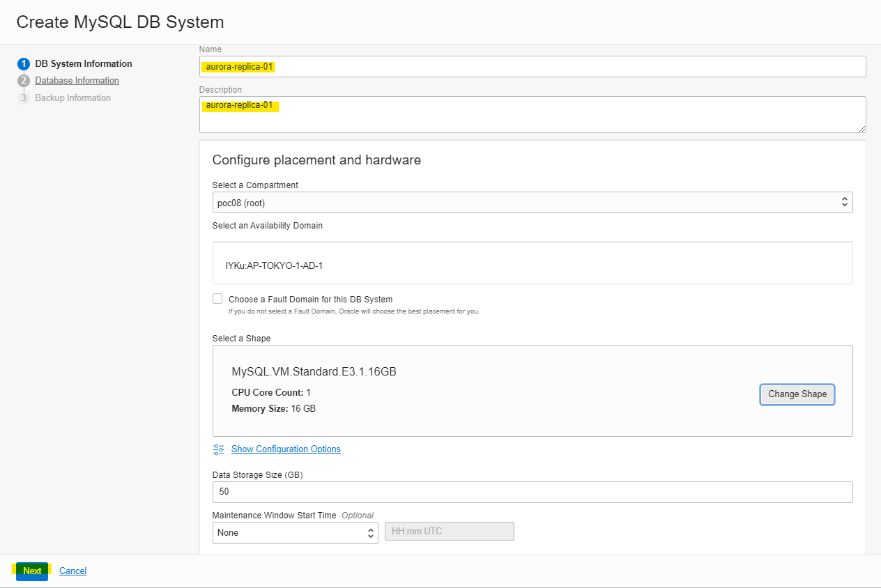Enable Choose a Fault Domain checkbox
Viewport: 881px width, 588px height.
point(217,299)
